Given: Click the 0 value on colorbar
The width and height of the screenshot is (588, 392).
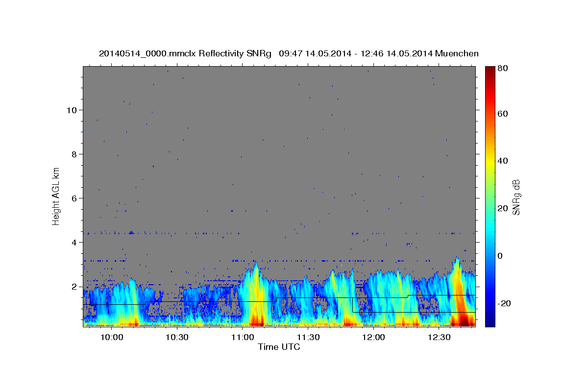Looking at the screenshot, I should point(500,256).
